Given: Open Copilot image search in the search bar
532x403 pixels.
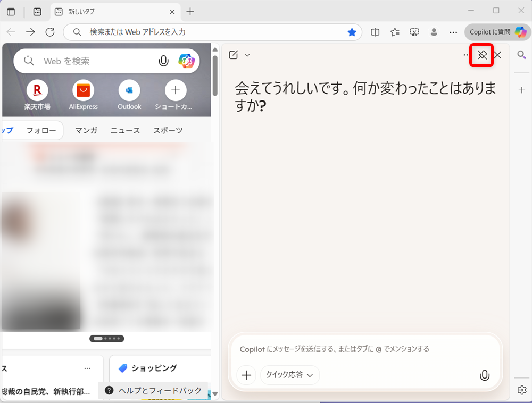Looking at the screenshot, I should [x=186, y=61].
